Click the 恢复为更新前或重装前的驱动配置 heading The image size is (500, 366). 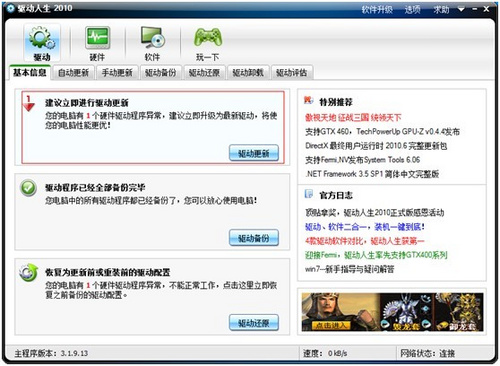tap(108, 272)
